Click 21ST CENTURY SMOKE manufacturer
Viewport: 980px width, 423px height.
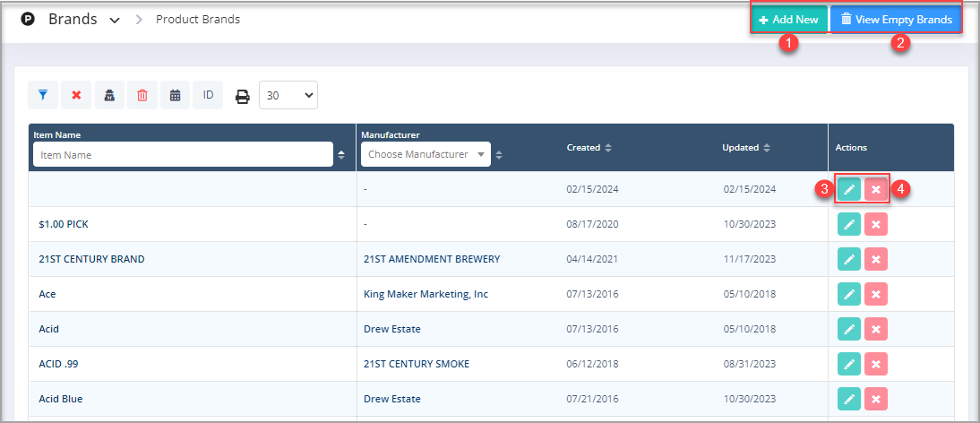click(x=417, y=364)
